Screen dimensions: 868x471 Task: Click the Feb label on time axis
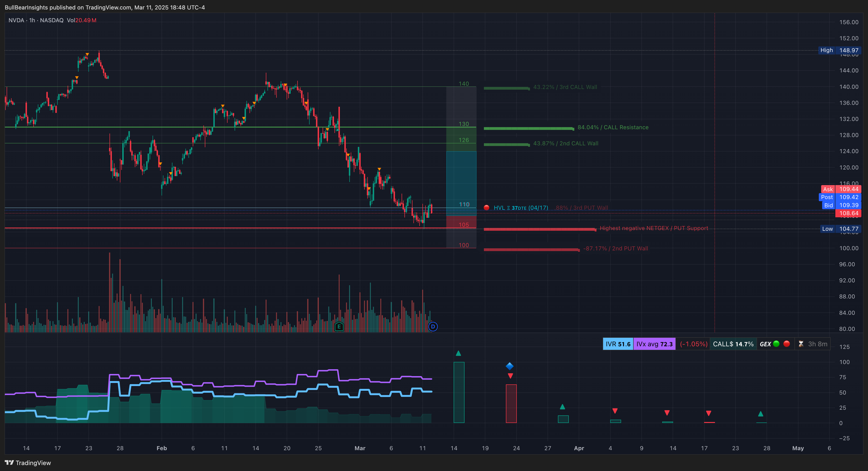click(x=162, y=448)
